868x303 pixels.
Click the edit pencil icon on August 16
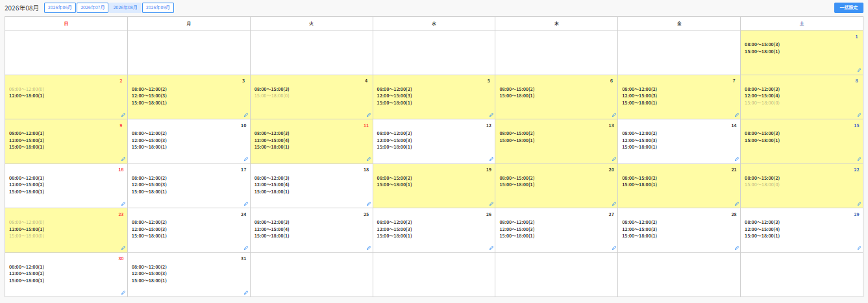point(123,203)
